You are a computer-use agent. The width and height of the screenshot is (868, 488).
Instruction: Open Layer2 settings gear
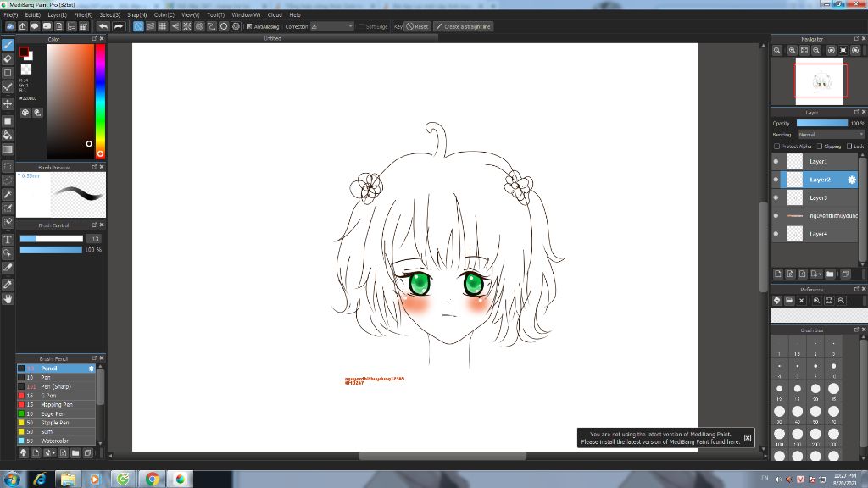[x=852, y=180]
